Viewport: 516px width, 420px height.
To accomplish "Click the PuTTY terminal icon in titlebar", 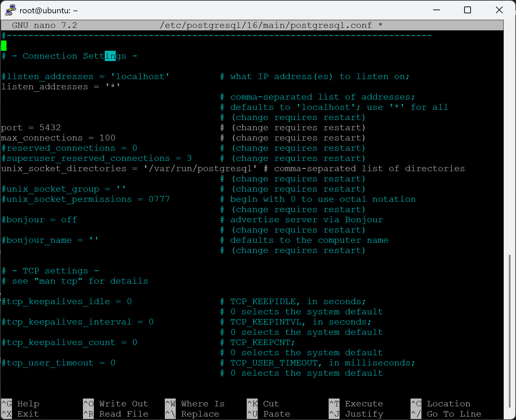I will point(10,10).
